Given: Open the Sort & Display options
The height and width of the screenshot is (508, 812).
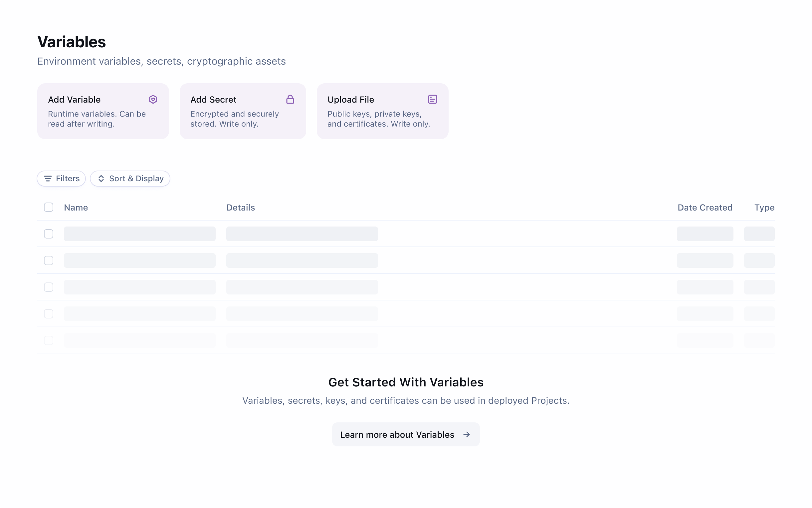Looking at the screenshot, I should coord(130,179).
